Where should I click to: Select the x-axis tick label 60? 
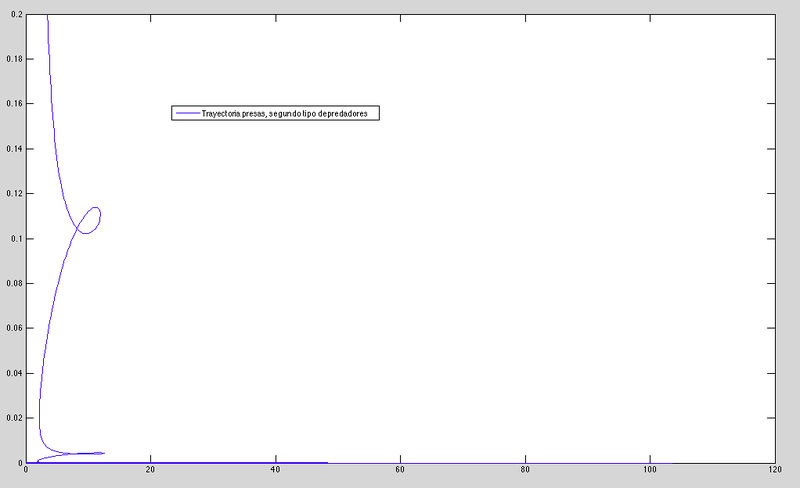400,471
